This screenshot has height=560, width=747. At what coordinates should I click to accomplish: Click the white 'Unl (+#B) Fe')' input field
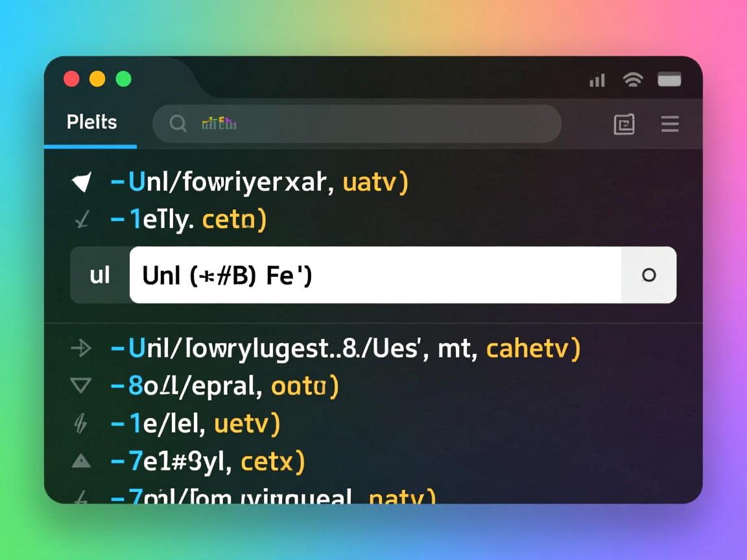(x=375, y=275)
